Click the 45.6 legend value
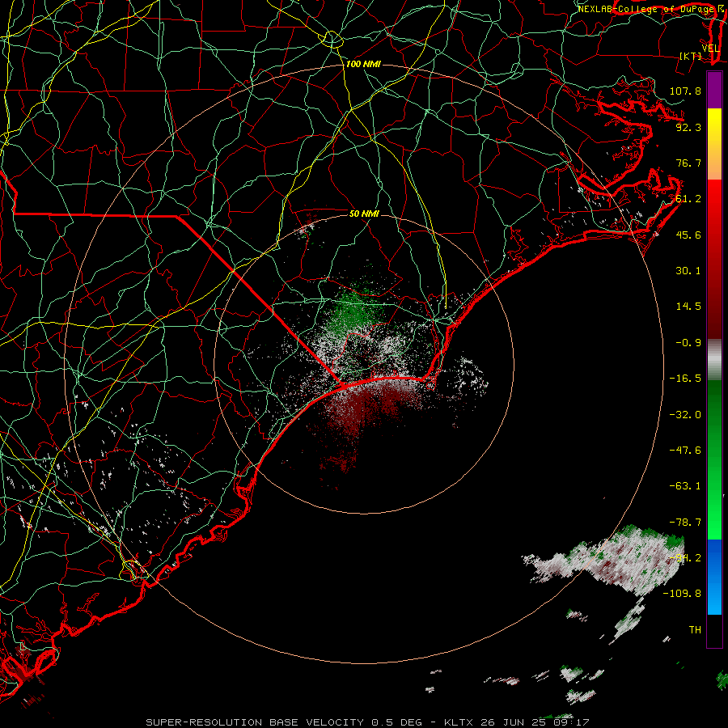728x728 pixels. coord(688,235)
